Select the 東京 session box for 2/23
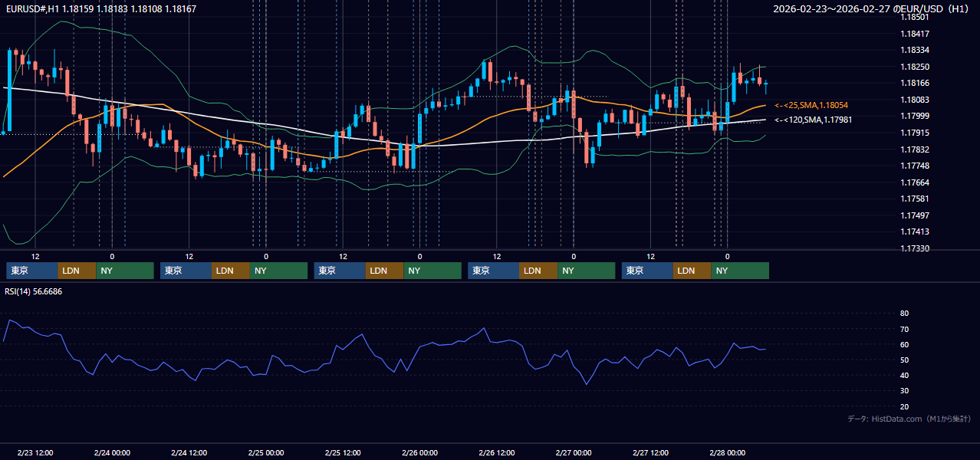 pos(32,271)
